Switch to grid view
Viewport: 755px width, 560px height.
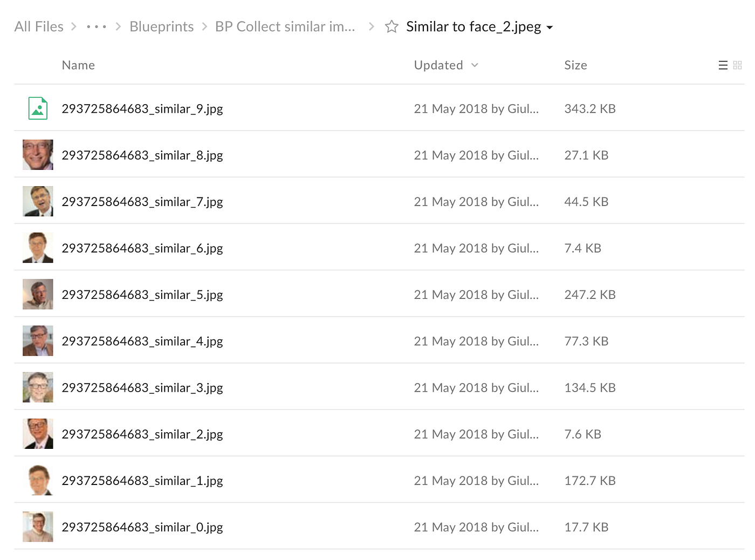(738, 65)
